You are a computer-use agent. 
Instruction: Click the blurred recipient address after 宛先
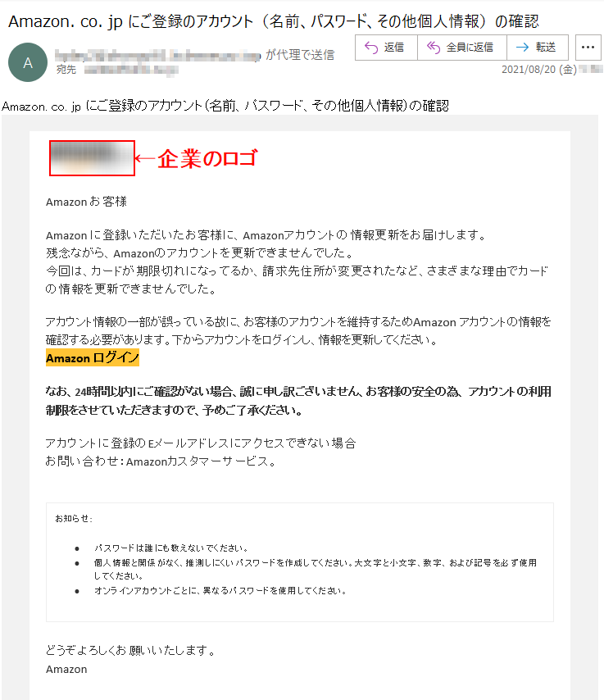tap(131, 70)
